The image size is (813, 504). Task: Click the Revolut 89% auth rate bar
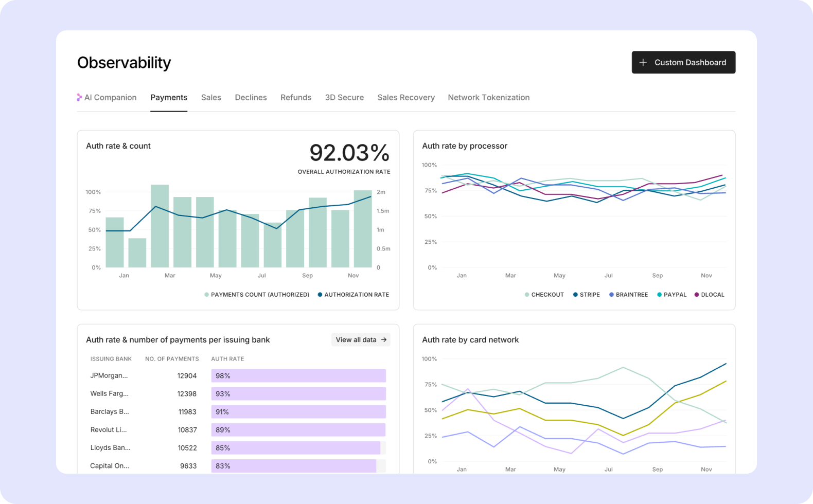(298, 430)
